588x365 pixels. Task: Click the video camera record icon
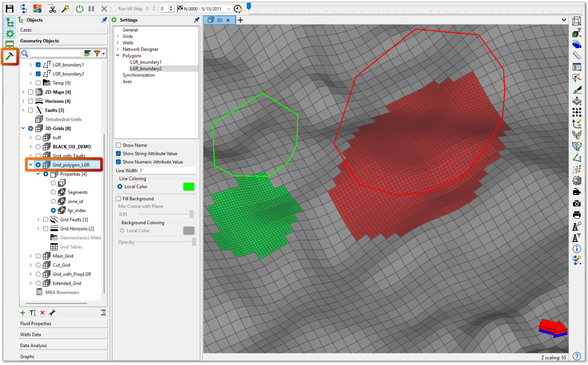[x=576, y=192]
